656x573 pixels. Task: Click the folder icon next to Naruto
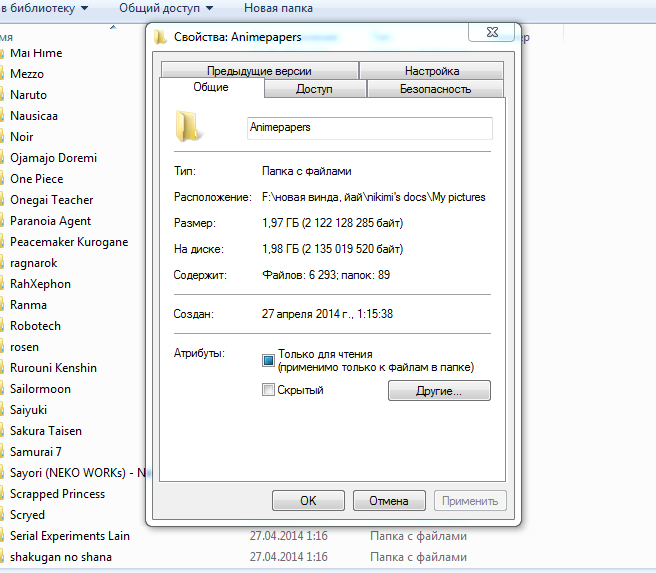[x=3, y=95]
